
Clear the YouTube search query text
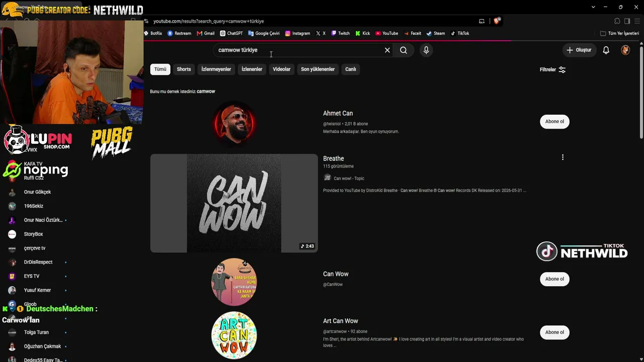click(387, 50)
